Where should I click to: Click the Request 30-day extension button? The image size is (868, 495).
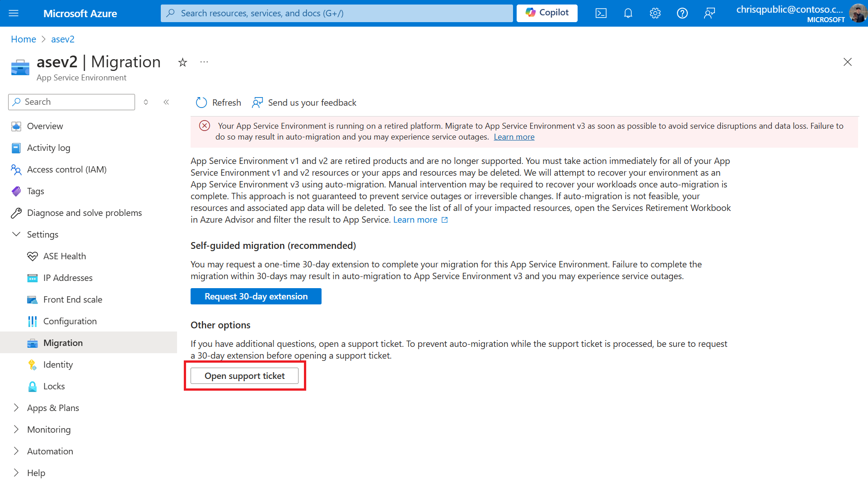[256, 296]
